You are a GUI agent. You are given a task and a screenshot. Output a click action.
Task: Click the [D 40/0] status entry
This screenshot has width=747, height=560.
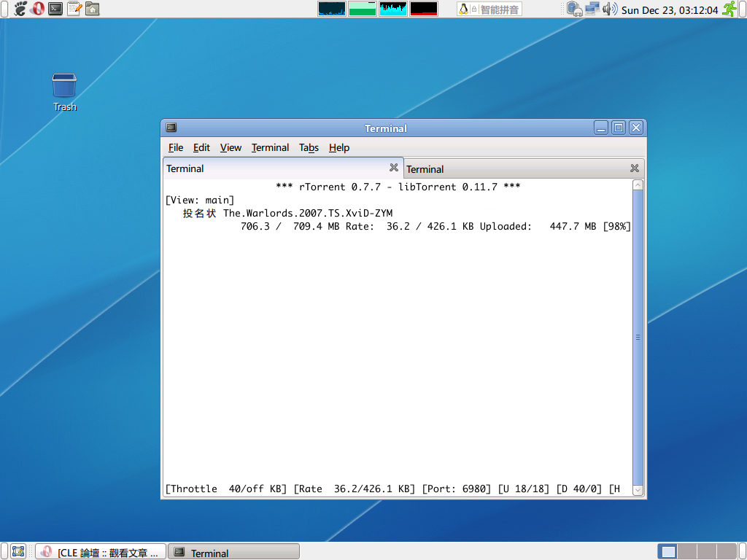tap(578, 489)
